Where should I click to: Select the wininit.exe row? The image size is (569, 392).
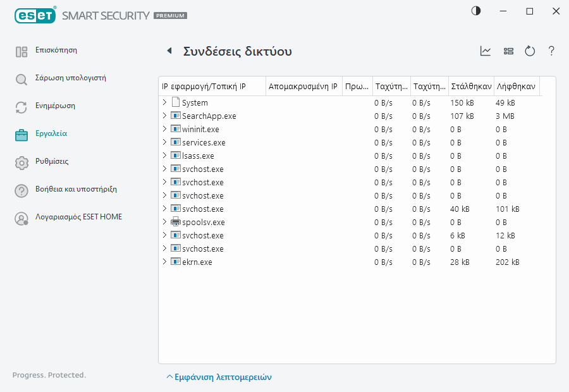coord(200,129)
